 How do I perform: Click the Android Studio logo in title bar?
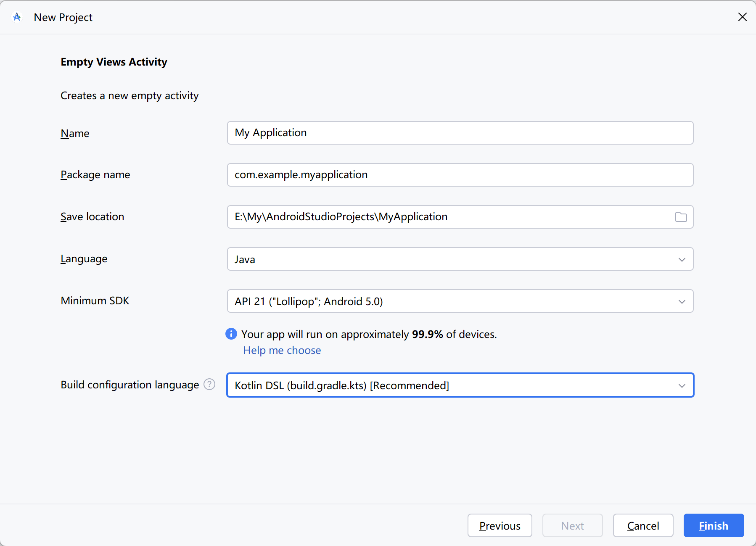17,17
